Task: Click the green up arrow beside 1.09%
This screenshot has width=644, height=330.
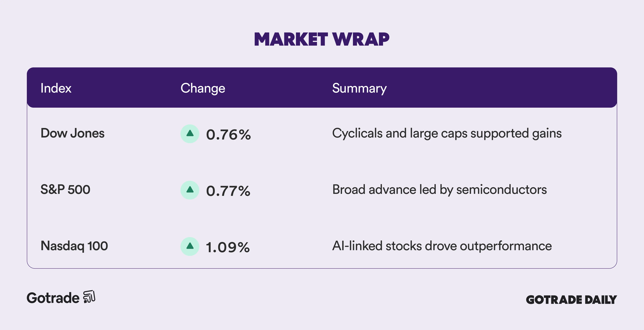Action: [x=190, y=246]
